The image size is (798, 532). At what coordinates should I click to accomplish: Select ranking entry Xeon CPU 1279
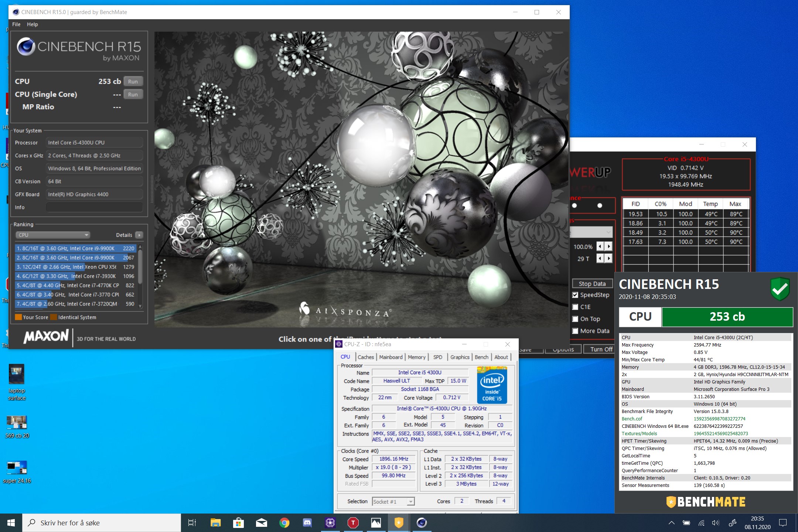click(75, 267)
